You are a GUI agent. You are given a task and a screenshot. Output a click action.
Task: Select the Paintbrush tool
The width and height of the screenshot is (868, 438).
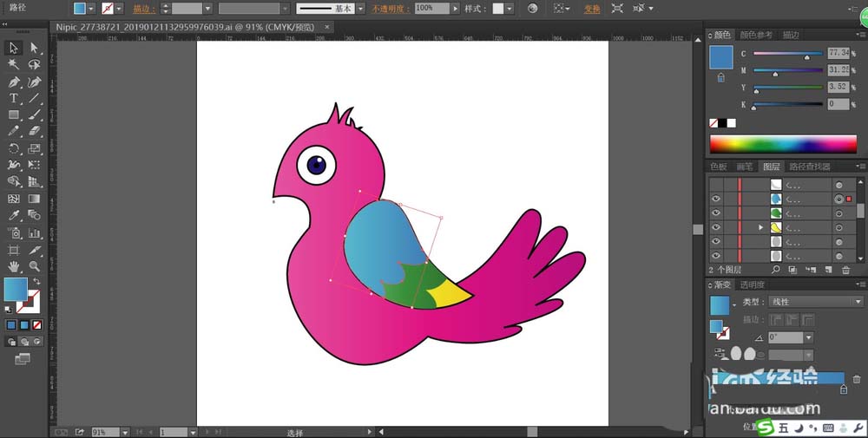coord(35,115)
